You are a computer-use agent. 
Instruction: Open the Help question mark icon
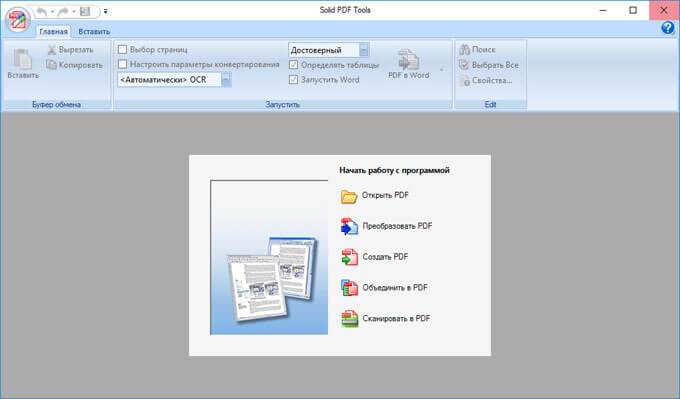point(667,28)
